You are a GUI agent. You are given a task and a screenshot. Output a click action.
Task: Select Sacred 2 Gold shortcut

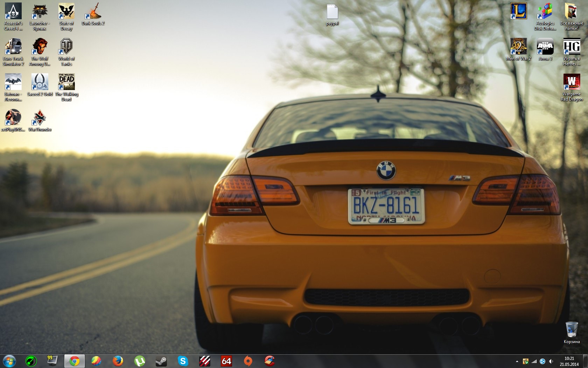[40, 84]
